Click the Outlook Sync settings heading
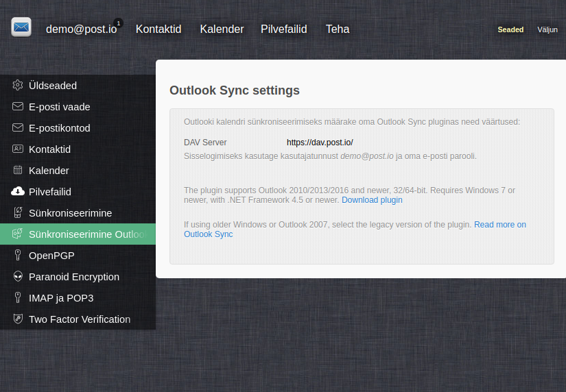Image resolution: width=566 pixels, height=392 pixels. click(x=235, y=90)
